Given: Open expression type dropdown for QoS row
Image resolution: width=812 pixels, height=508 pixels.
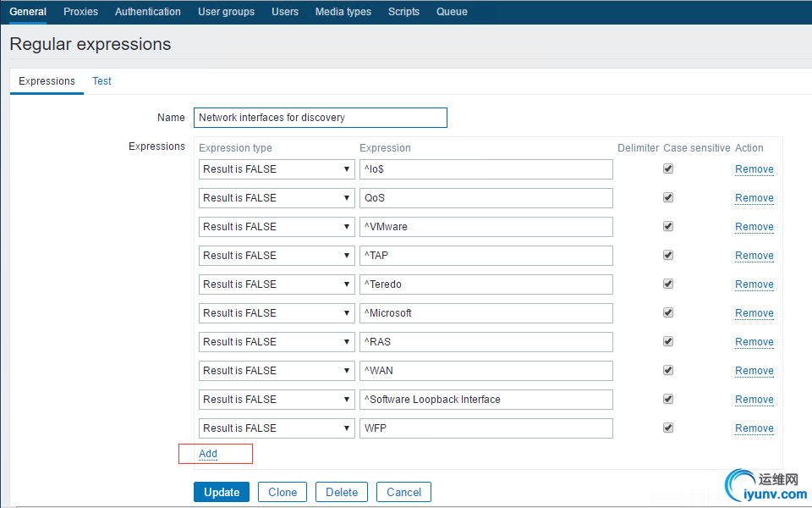Looking at the screenshot, I should (277, 198).
